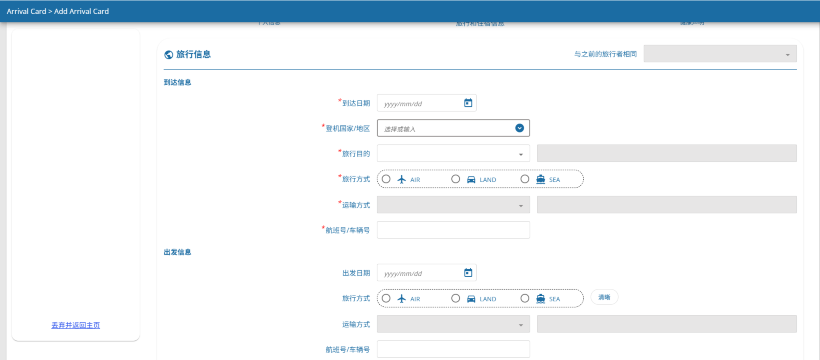Screen dimensions: 820x360
Task: Select AIR radio for arrival travel mode
Action: tap(386, 179)
